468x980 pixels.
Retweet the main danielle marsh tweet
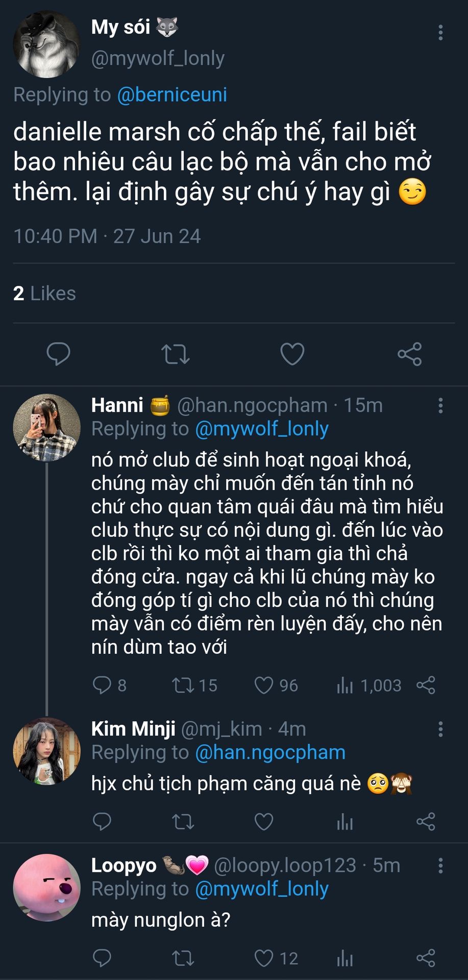175,354
